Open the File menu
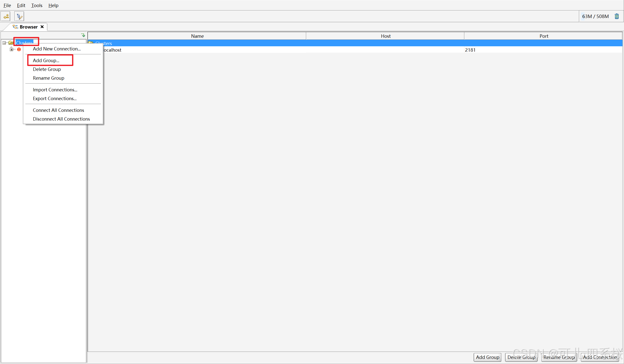 (x=7, y=5)
